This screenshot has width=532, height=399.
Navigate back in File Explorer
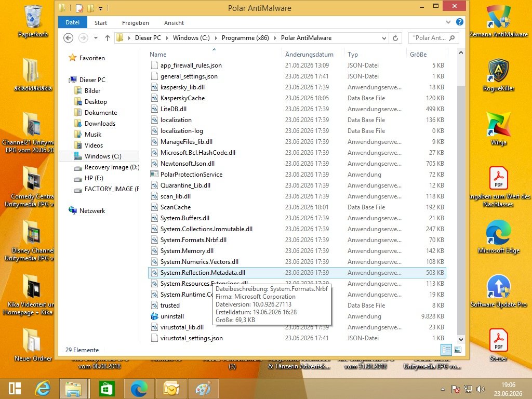click(68, 38)
